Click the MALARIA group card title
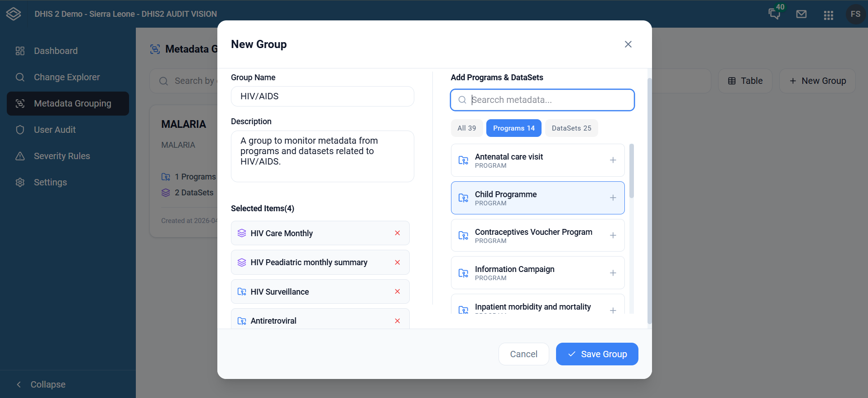This screenshot has width=868, height=398. (x=184, y=124)
